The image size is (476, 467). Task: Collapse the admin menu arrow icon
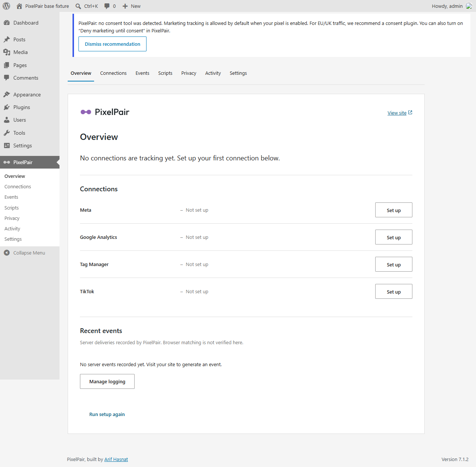(7, 253)
